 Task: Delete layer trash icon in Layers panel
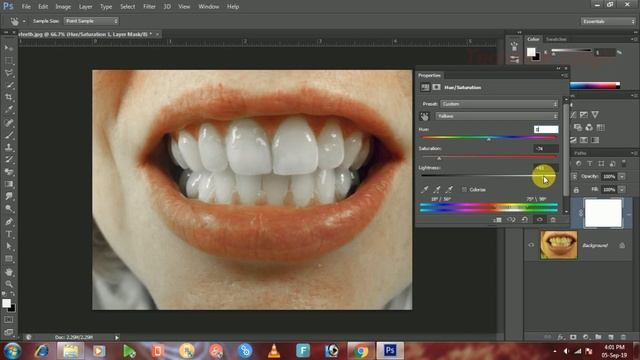623,337
